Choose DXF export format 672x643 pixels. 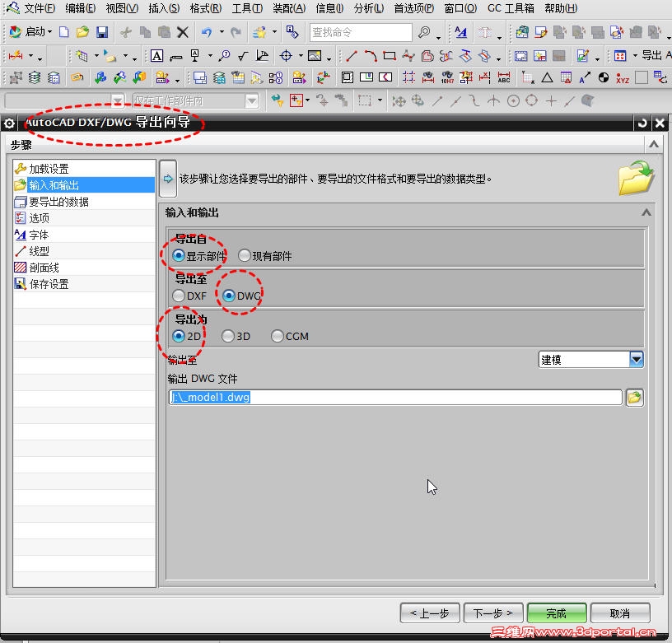coord(178,296)
